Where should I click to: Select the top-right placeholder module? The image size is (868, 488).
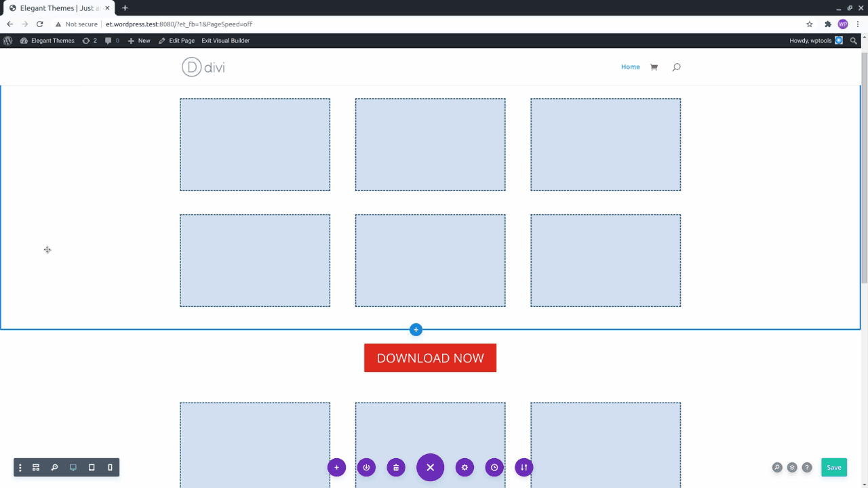(x=606, y=144)
